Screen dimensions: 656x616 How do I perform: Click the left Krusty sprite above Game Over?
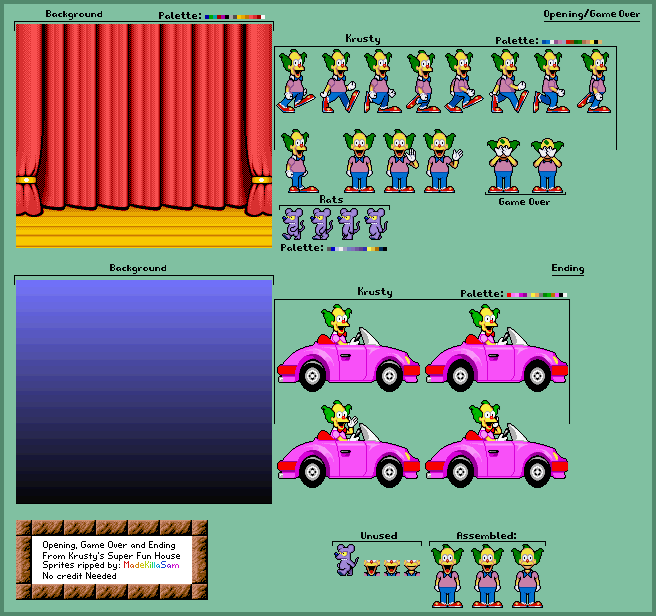503,164
